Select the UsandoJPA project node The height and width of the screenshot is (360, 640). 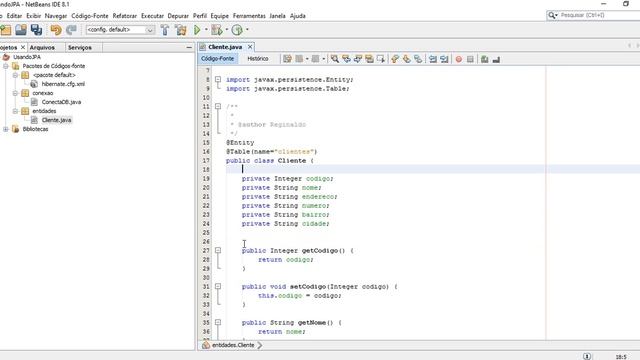[x=27, y=57]
